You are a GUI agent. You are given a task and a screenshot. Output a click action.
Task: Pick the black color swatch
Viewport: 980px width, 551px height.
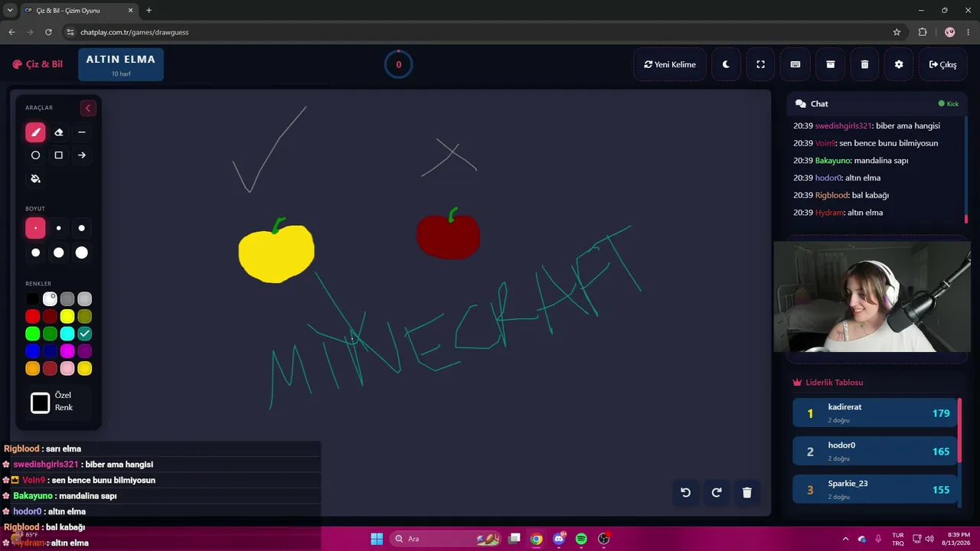point(32,299)
